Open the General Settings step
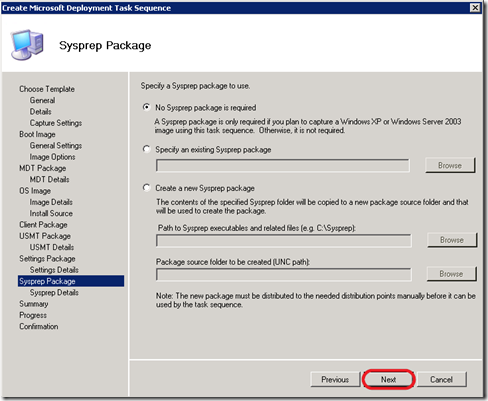Screen dimensions: 488x401 pos(56,146)
